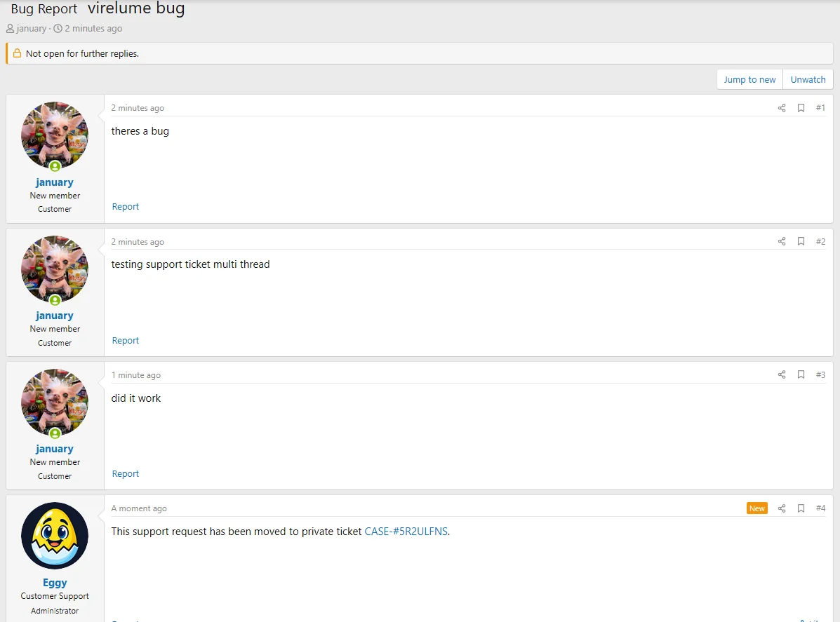Screen dimensions: 840x622
Task: Click the orange New badge on post #4
Action: click(x=757, y=508)
